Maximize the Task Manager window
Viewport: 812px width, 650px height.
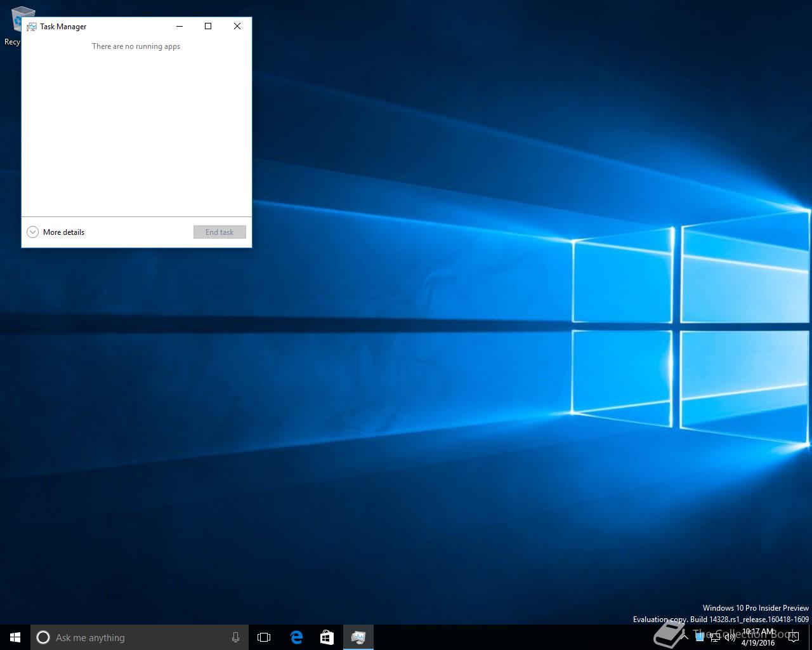[208, 26]
